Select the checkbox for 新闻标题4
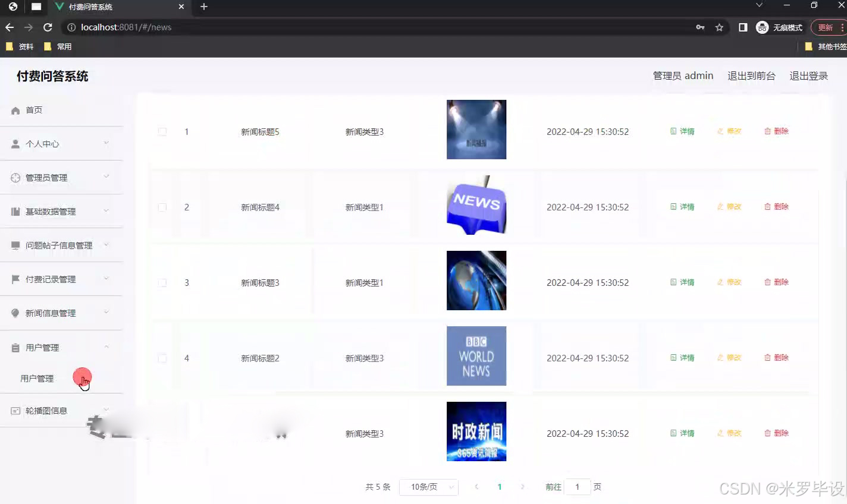 [x=162, y=207]
